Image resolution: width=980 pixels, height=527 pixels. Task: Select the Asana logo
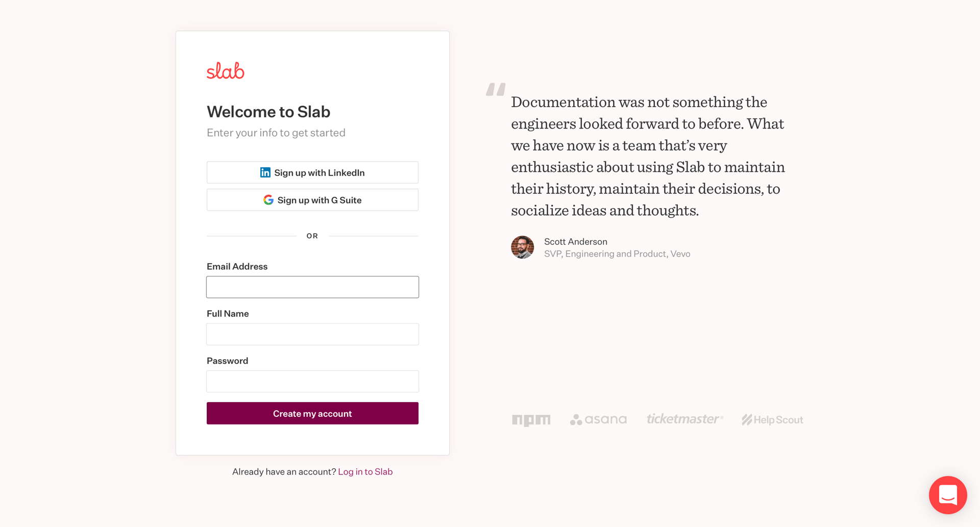(598, 419)
